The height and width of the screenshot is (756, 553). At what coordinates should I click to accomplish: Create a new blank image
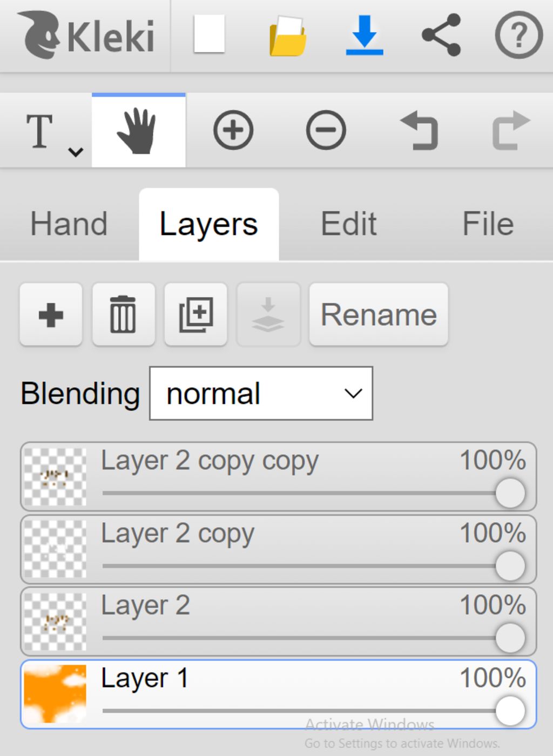click(x=209, y=33)
